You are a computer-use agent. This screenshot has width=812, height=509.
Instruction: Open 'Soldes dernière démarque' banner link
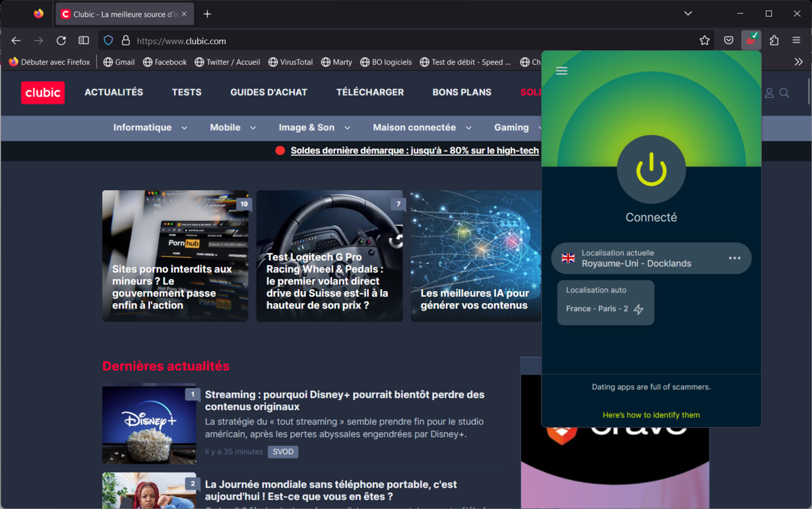[414, 150]
